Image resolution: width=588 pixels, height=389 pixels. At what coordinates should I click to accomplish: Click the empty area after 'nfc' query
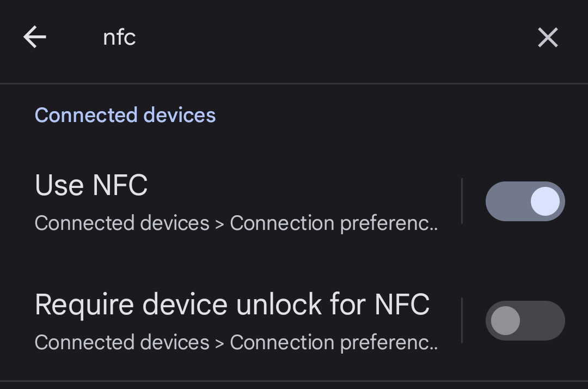click(327, 38)
